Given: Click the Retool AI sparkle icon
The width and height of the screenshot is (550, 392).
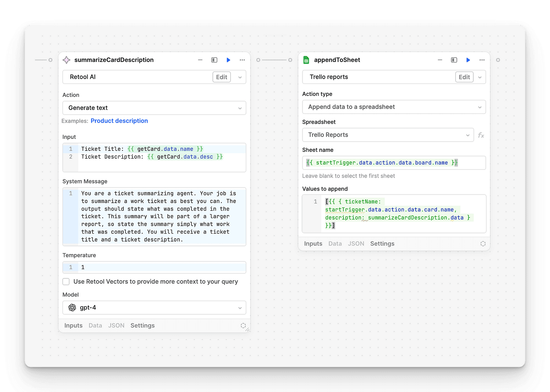Looking at the screenshot, I should click(x=66, y=60).
